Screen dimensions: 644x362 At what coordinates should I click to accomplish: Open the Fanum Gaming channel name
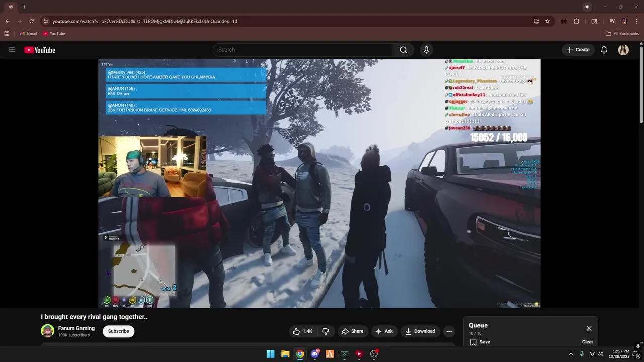[x=76, y=328]
